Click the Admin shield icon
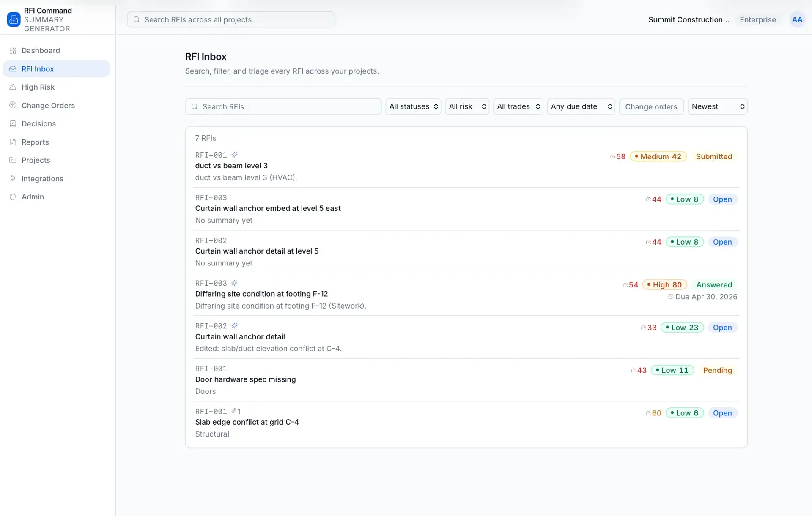The height and width of the screenshot is (516, 812). tap(13, 197)
